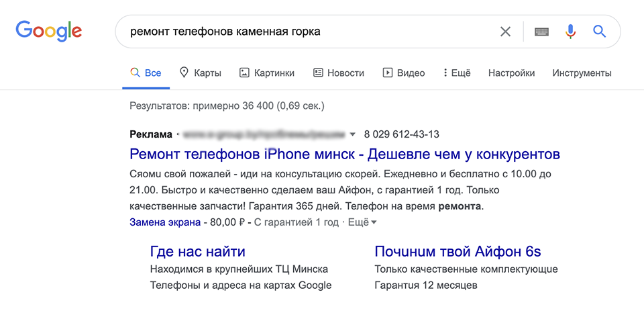Clear the search query with X icon
The width and height of the screenshot is (644, 315).
(505, 32)
